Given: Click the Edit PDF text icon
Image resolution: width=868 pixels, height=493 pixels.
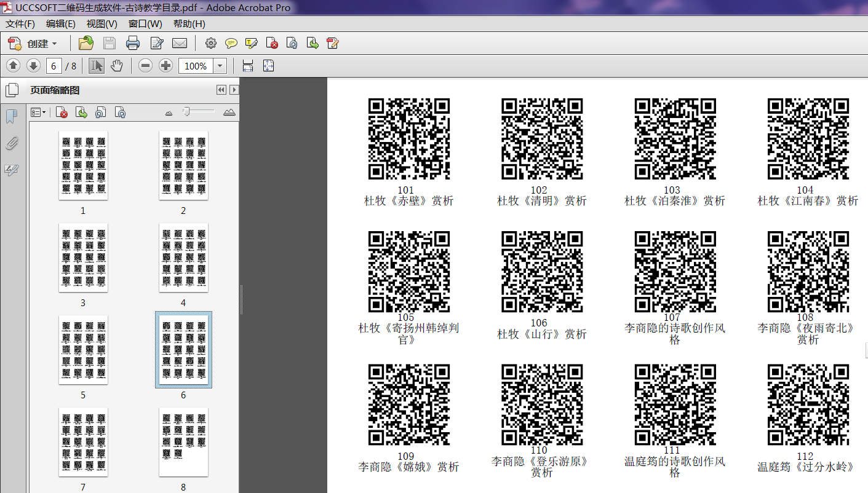Looking at the screenshot, I should click(x=333, y=43).
